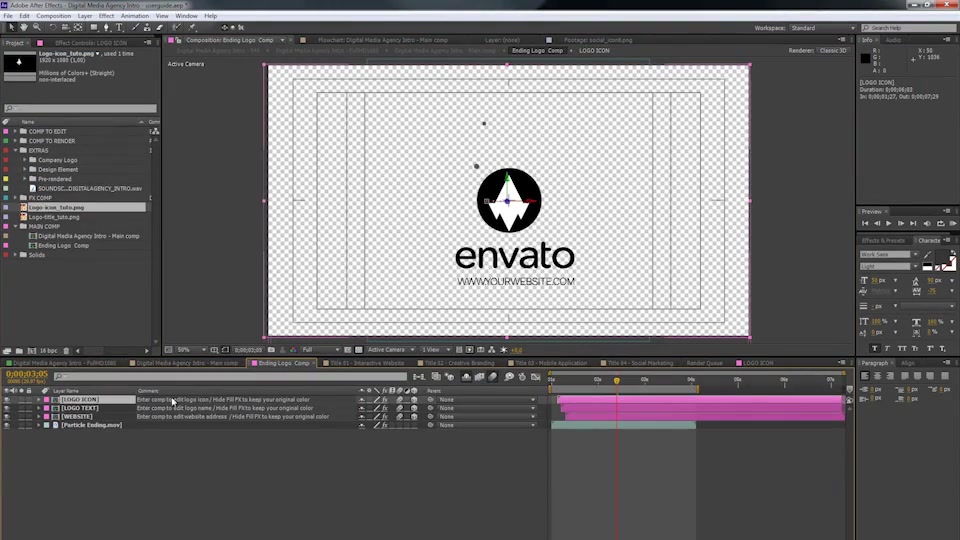This screenshot has width=960, height=540.
Task: Select the Clone Stamp tool
Action: (147, 28)
